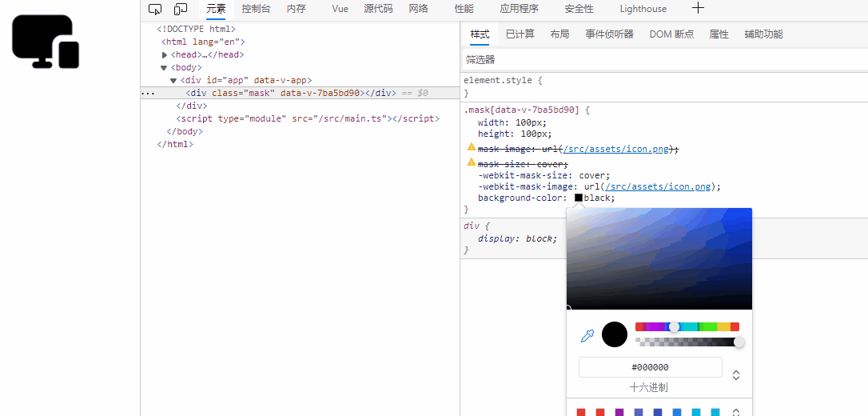Choose the purple palette swatch

point(619,412)
